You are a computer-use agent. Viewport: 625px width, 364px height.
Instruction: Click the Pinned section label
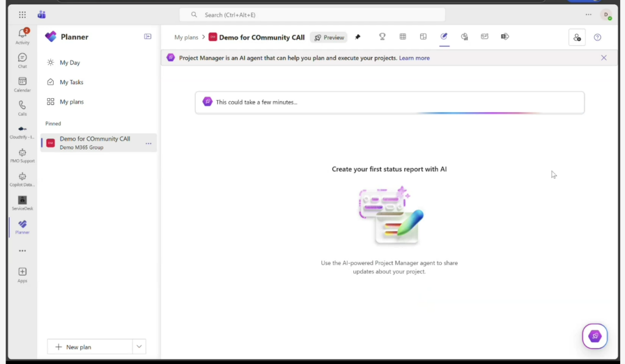pyautogui.click(x=53, y=123)
